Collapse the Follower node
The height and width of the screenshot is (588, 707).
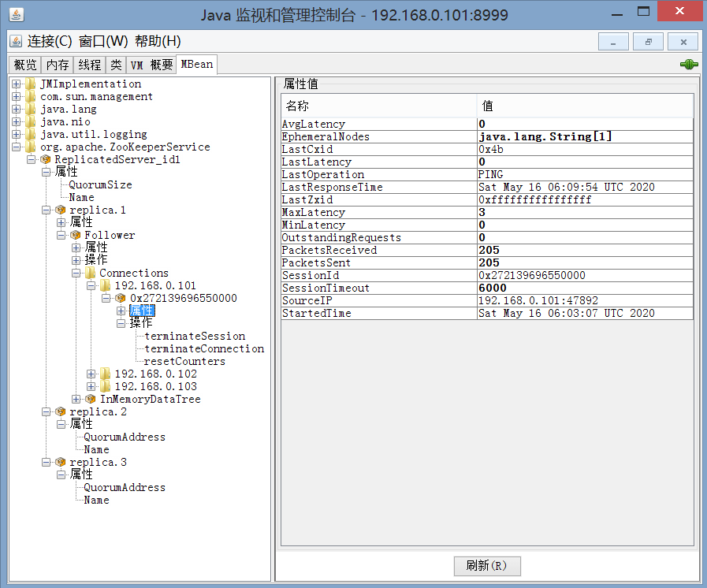click(61, 236)
